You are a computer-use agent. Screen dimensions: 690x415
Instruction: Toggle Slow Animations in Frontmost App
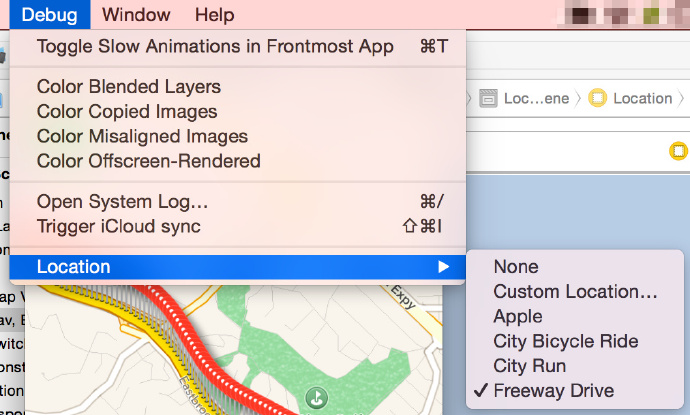coord(215,46)
